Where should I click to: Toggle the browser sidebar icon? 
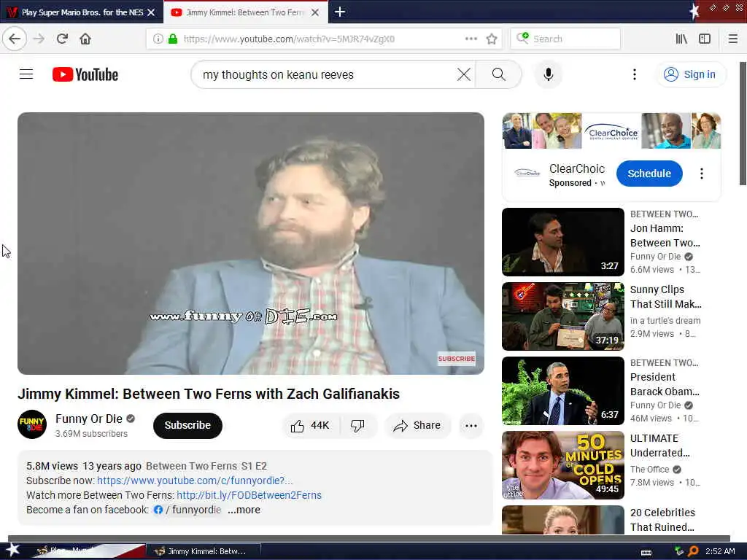tap(705, 39)
